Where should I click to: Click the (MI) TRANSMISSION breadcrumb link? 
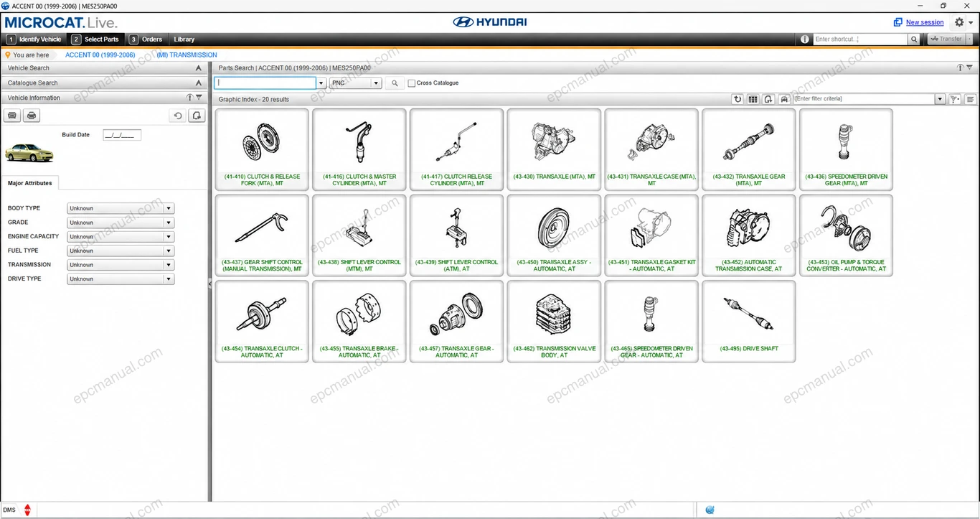187,55
